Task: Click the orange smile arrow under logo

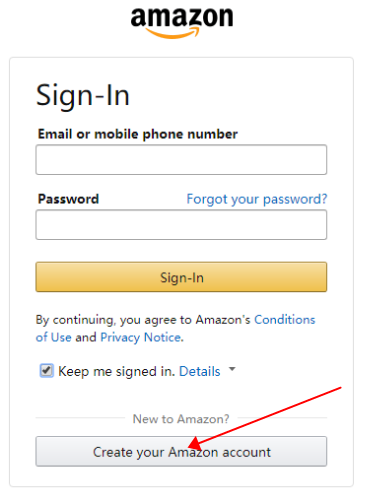Action: [172, 33]
